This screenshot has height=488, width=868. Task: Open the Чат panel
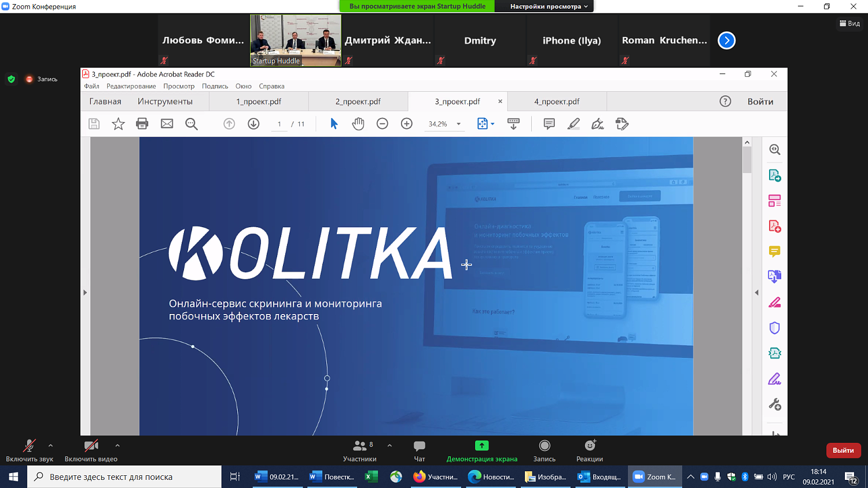(x=420, y=450)
